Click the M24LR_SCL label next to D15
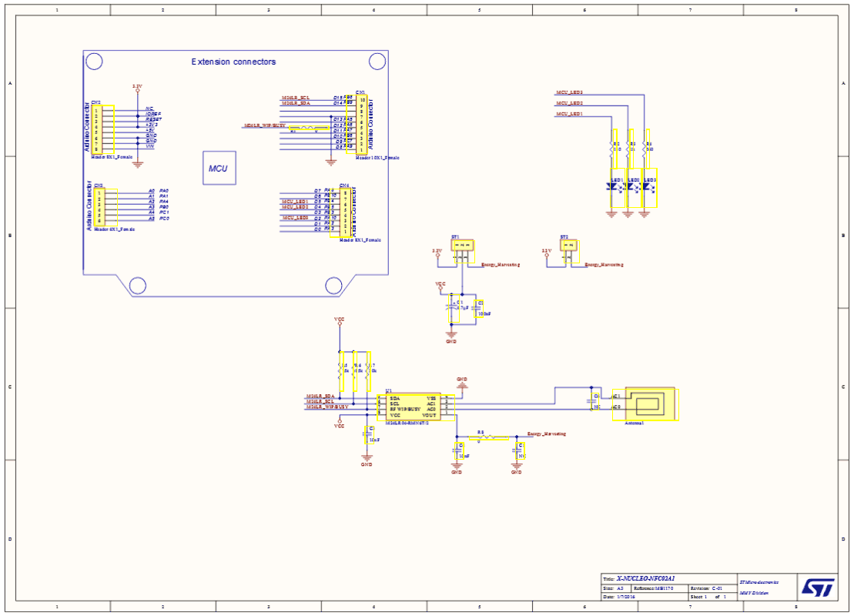This screenshot has width=854, height=616. [295, 98]
